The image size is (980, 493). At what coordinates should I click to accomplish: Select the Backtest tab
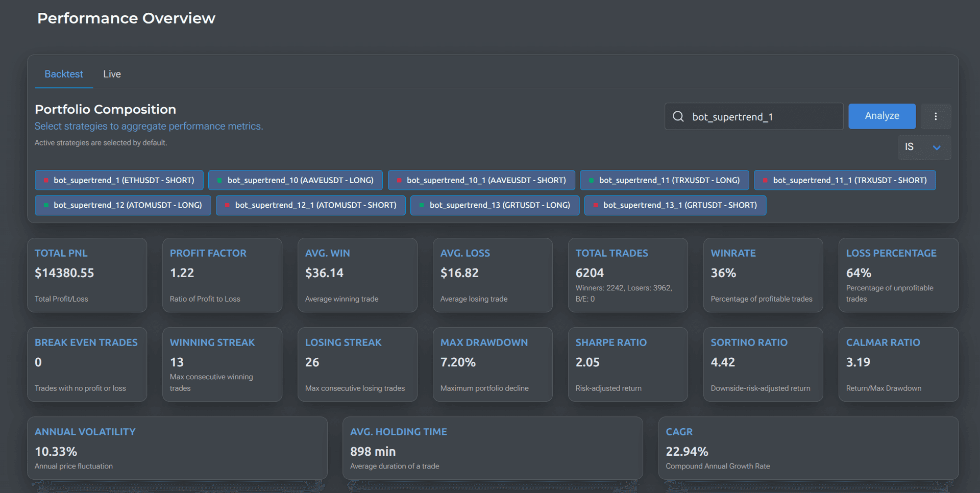64,74
